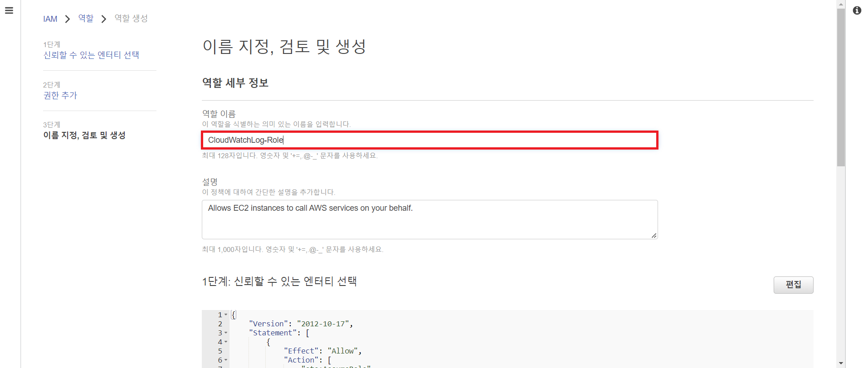
Task: Click the 역할 이름 field label
Action: point(219,114)
